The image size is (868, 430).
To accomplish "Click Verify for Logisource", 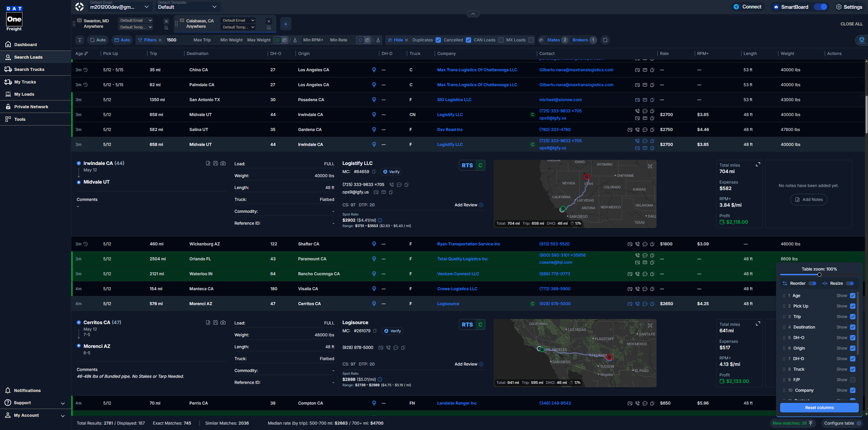I will click(392, 331).
